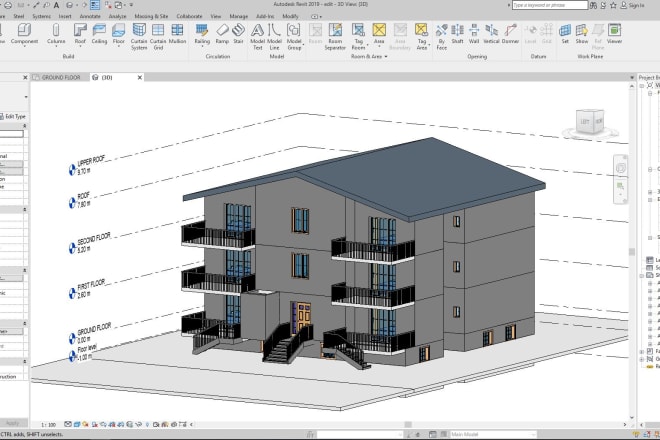
Task: Select the Railing tool
Action: (x=202, y=33)
